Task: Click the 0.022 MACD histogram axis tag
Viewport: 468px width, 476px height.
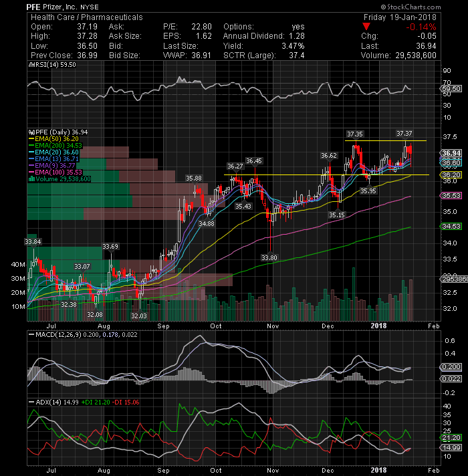Action: pyautogui.click(x=451, y=378)
